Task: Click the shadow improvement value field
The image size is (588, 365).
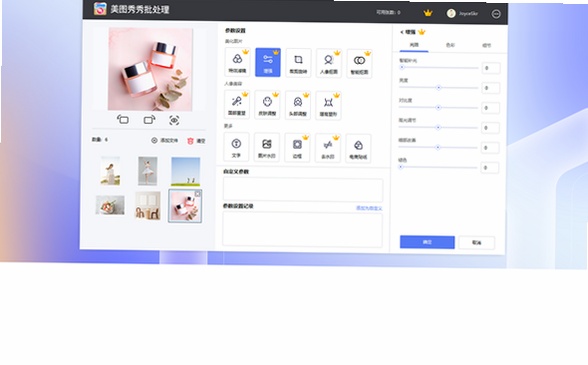Action: point(490,148)
